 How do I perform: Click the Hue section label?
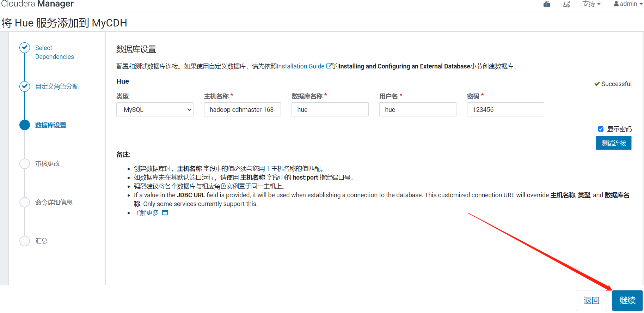(123, 81)
